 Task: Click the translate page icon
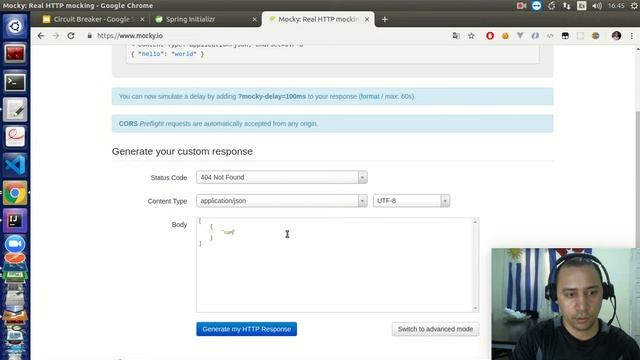pyautogui.click(x=456, y=36)
